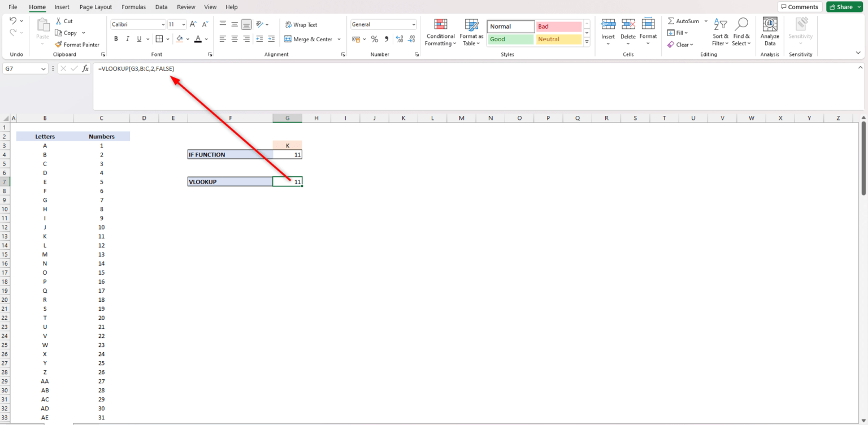This screenshot has width=868, height=425.
Task: Expand the Fill Color dropdown arrow
Action: [189, 38]
